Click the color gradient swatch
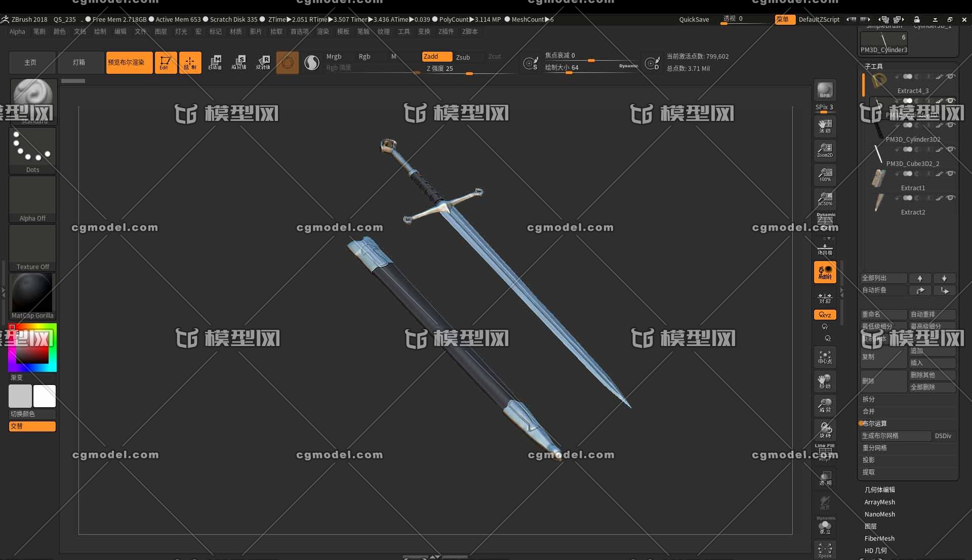This screenshot has height=560, width=972. 31,345
